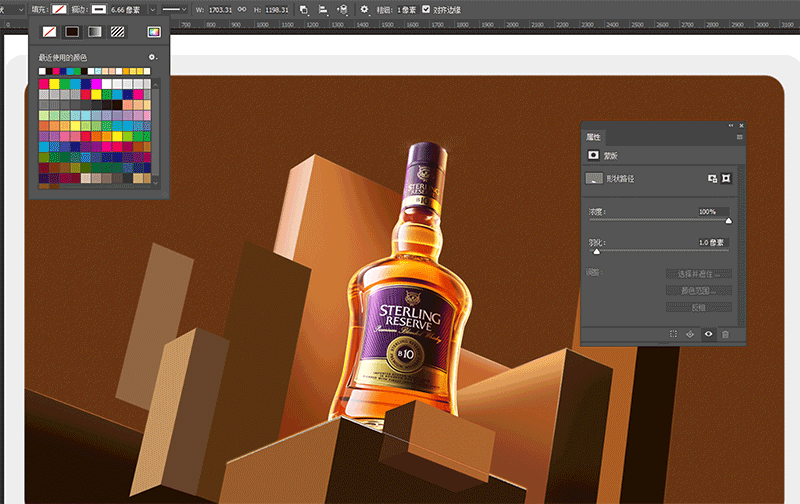The image size is (800, 504).
Task: Edit the H height value 1198.31
Action: (x=277, y=10)
